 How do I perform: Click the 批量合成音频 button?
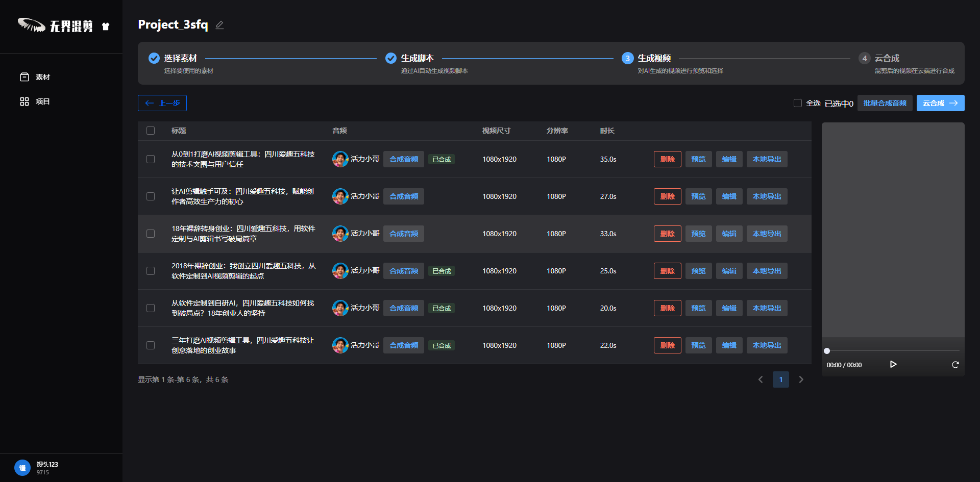tap(885, 103)
